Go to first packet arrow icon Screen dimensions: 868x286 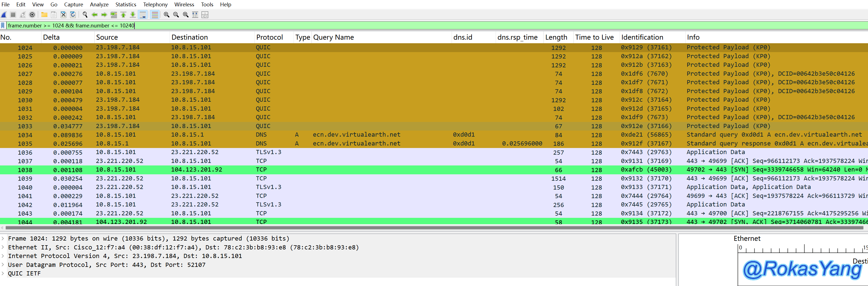point(123,14)
